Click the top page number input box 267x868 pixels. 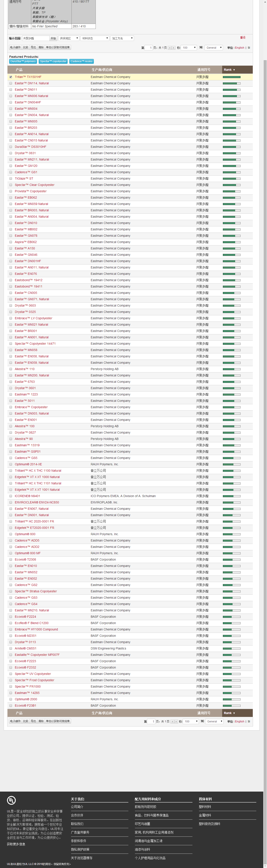[148, 48]
